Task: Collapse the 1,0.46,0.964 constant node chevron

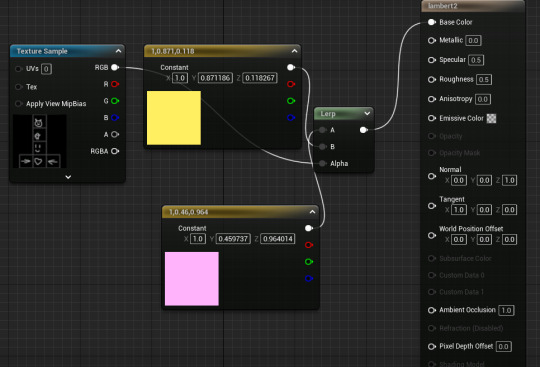Action: coord(312,212)
